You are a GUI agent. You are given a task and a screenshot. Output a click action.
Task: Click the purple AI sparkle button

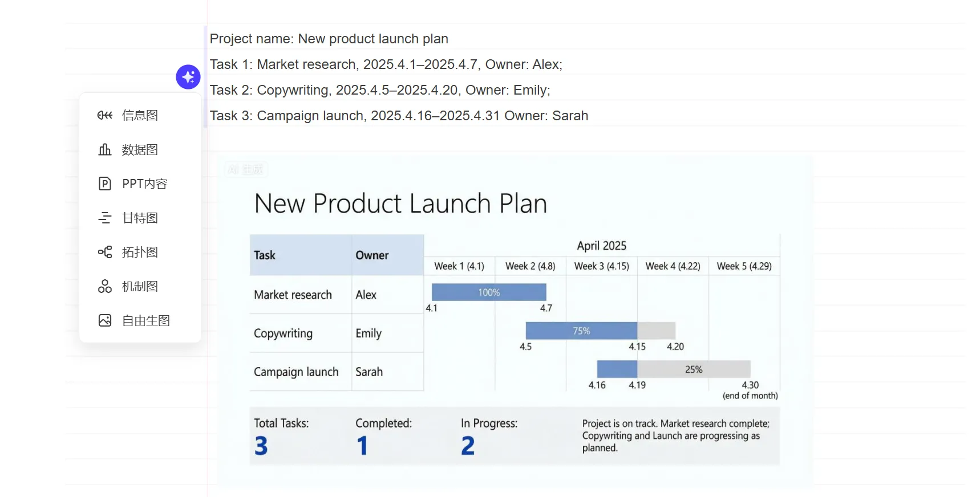click(x=188, y=77)
